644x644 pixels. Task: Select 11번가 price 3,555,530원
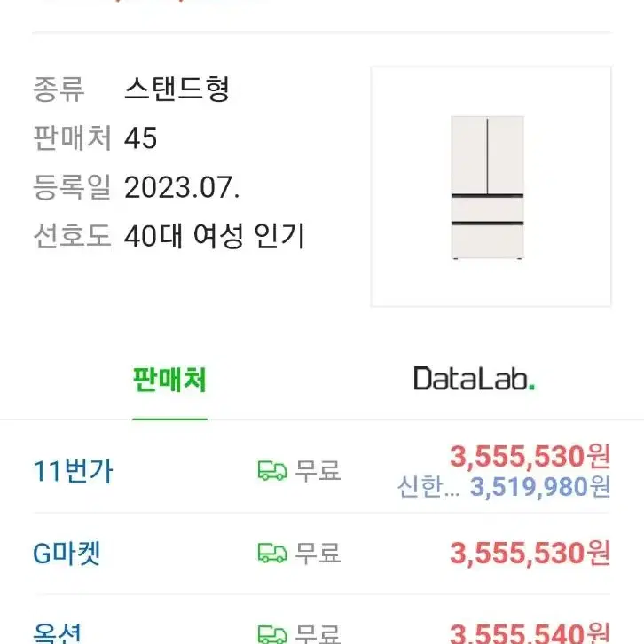pyautogui.click(x=530, y=456)
